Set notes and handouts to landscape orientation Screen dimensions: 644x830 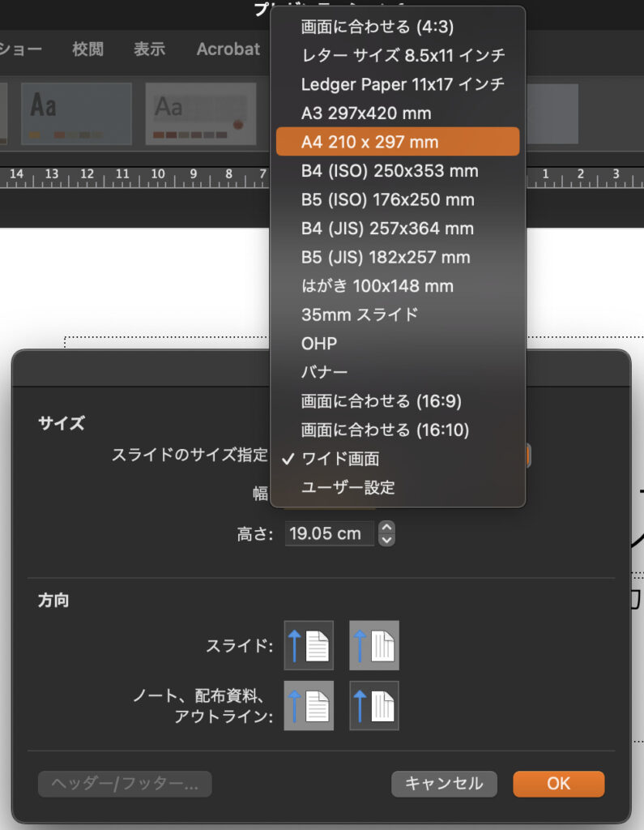[x=373, y=705]
